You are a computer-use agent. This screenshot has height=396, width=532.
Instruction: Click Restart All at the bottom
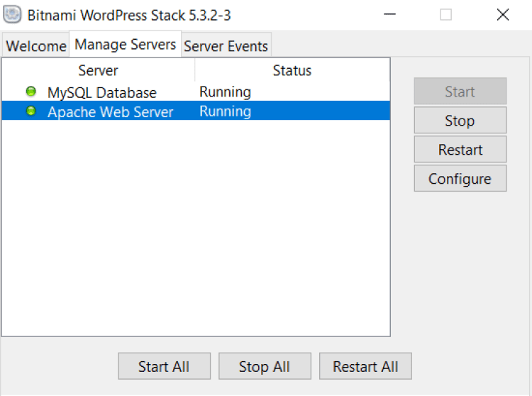[365, 366]
